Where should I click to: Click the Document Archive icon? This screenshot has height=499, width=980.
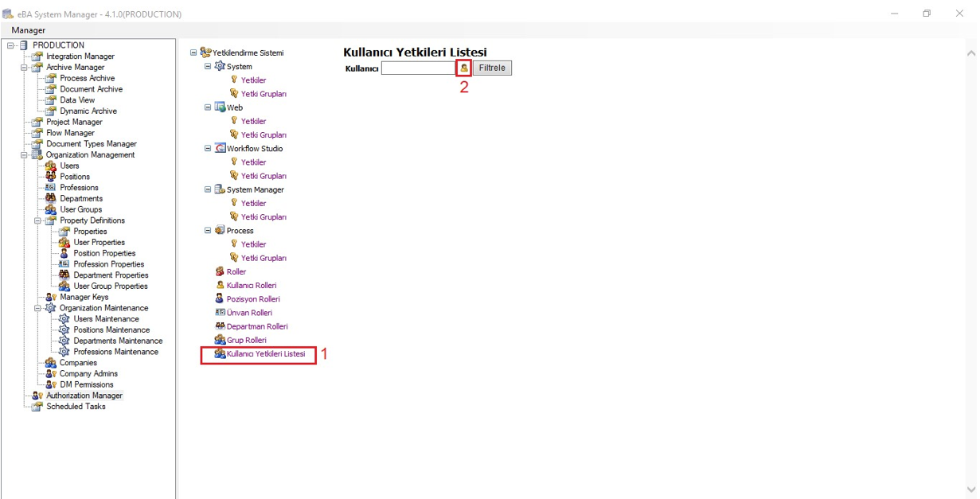click(x=50, y=89)
